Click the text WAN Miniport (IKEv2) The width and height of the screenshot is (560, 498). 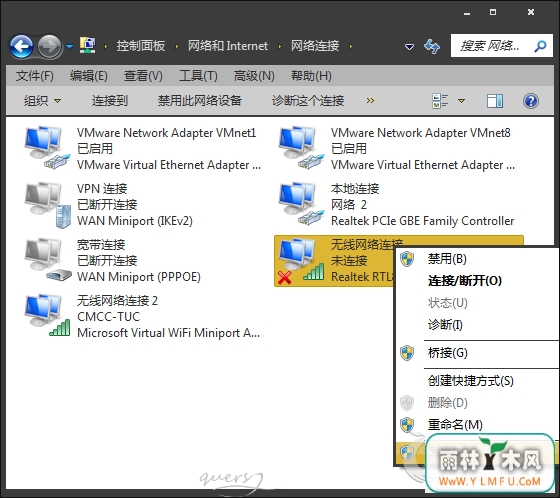(135, 221)
